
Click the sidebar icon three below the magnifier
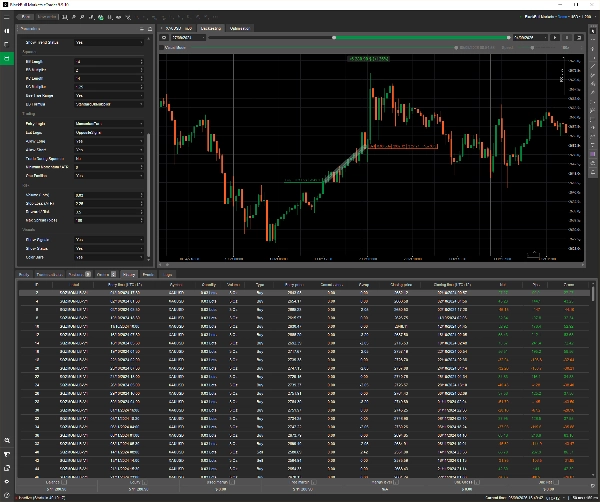[7, 481]
